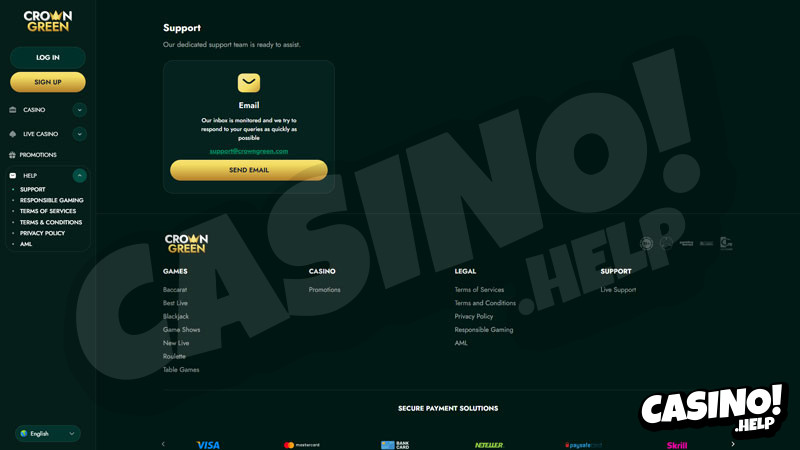
Task: Click the Log In button
Action: (x=48, y=58)
